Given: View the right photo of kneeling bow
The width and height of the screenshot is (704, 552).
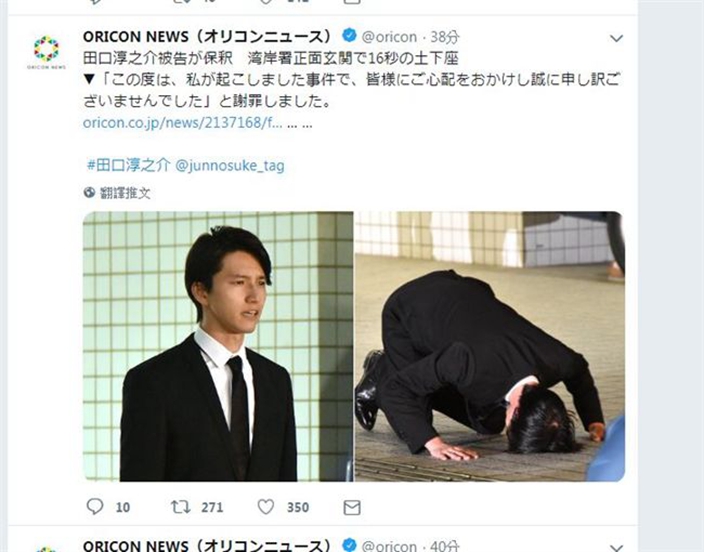Looking at the screenshot, I should pyautogui.click(x=489, y=346).
